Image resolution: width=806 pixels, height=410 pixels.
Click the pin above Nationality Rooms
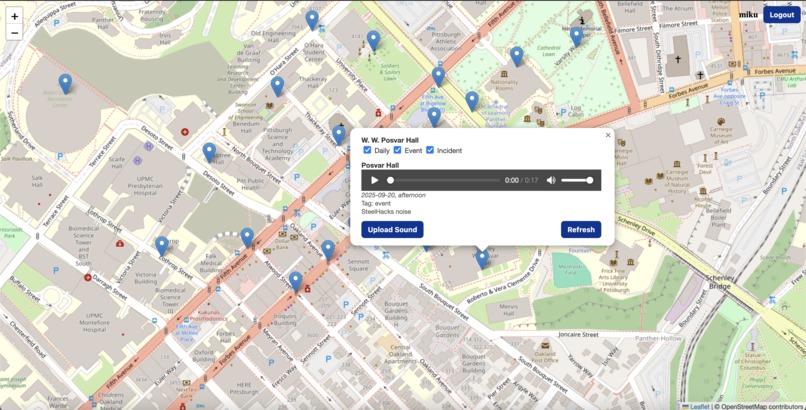[516, 57]
